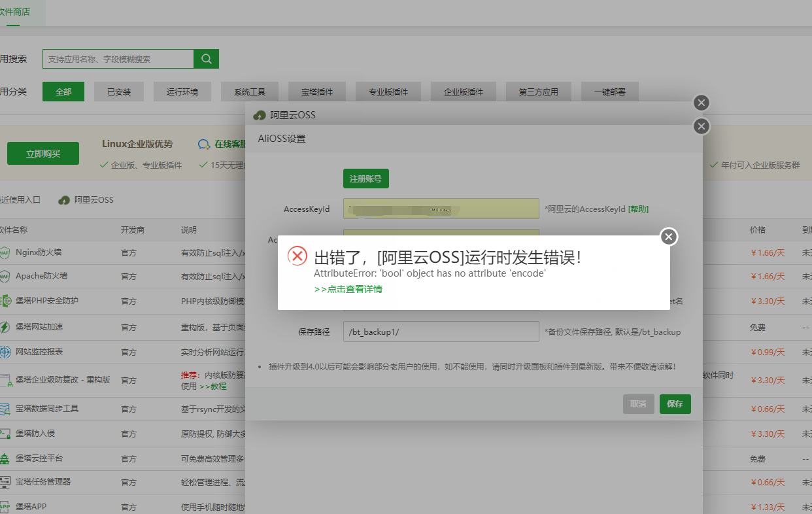Click the 注册账号 button
The width and height of the screenshot is (812, 514).
click(366, 179)
